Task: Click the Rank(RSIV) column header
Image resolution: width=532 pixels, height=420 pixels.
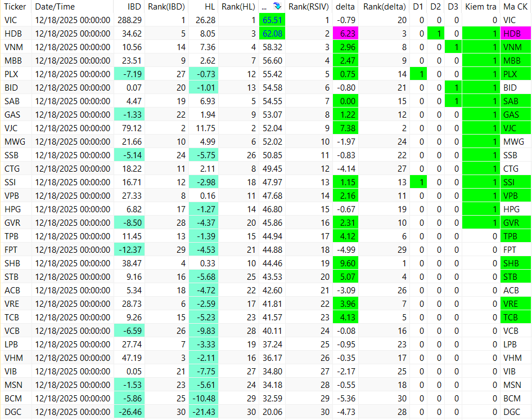Action: [309, 6]
